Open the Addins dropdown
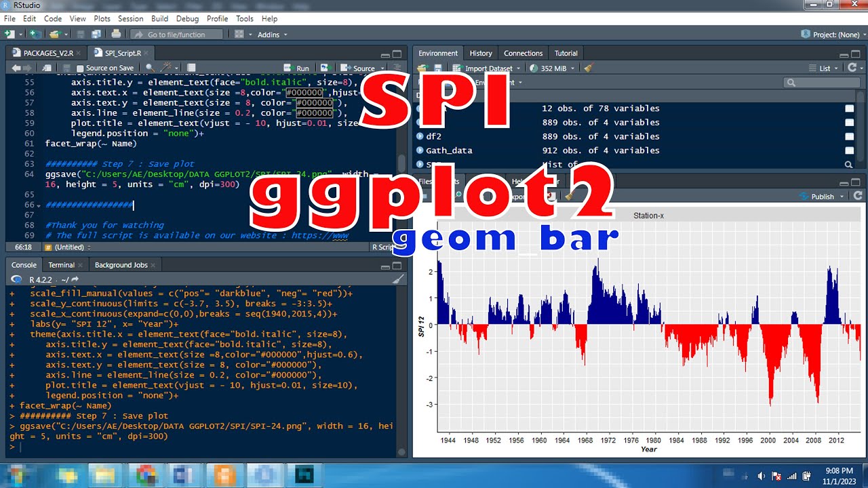 (x=271, y=35)
